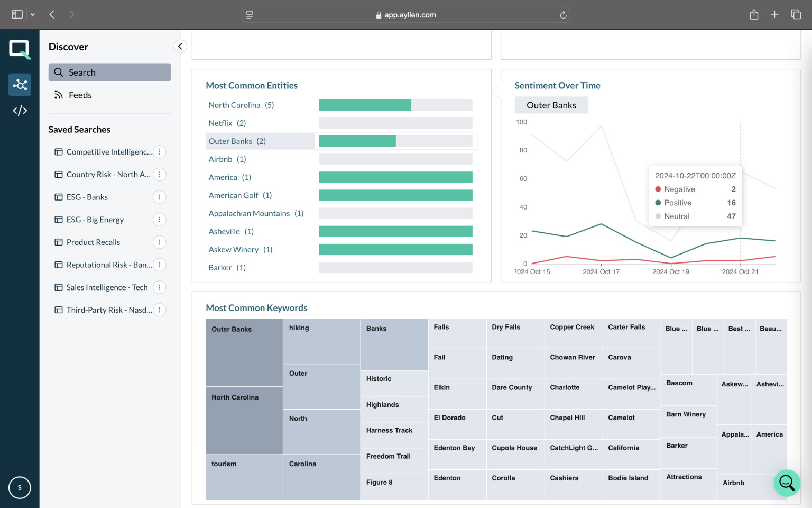Image resolution: width=812 pixels, height=508 pixels.
Task: Click the green search chat bubble icon
Action: (x=787, y=483)
